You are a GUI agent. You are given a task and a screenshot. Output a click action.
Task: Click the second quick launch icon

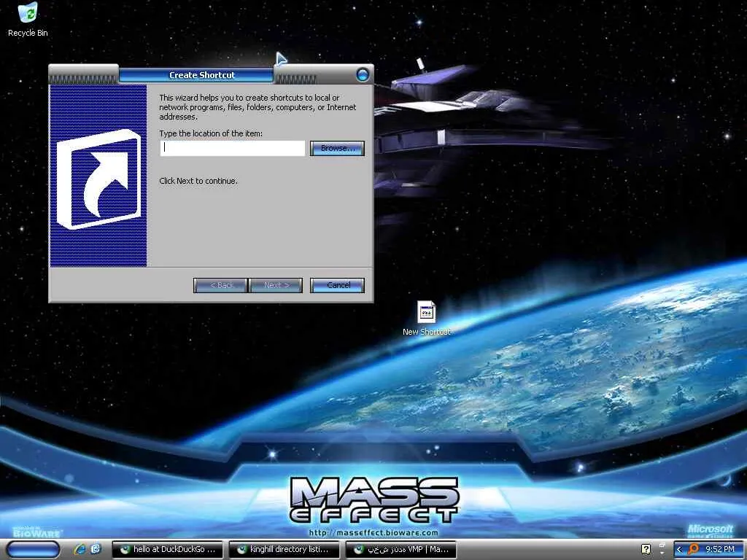tap(96, 550)
